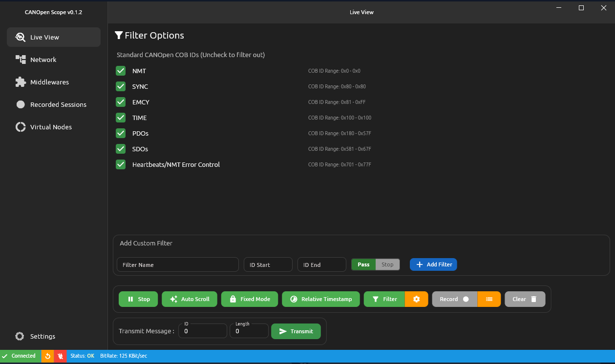The height and width of the screenshot is (364, 615).
Task: Select the Live View magnifier icon
Action: coord(20,37)
